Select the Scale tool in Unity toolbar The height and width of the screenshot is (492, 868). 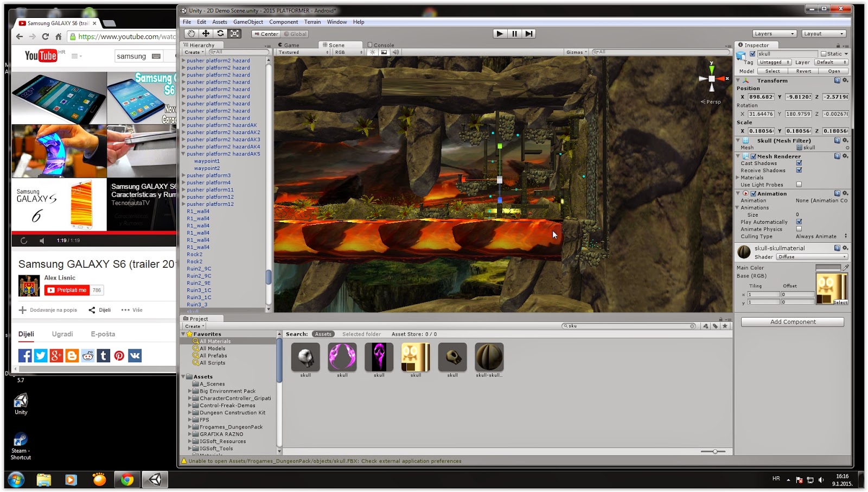pos(234,34)
